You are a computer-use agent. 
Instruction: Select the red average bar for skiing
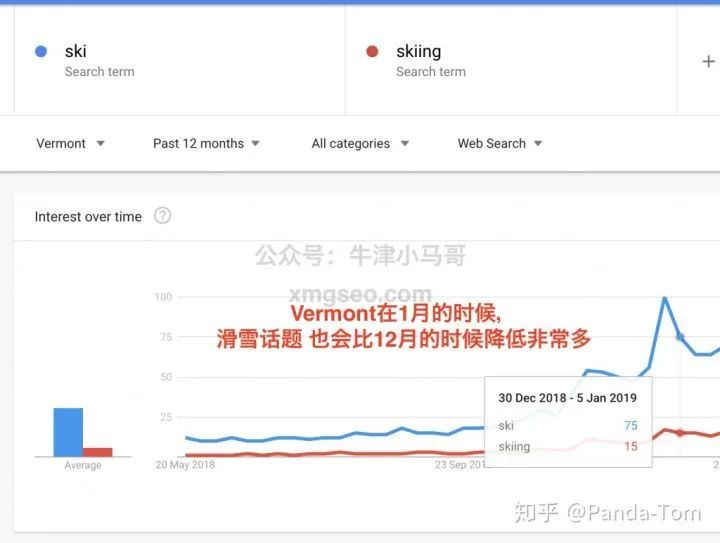(97, 452)
